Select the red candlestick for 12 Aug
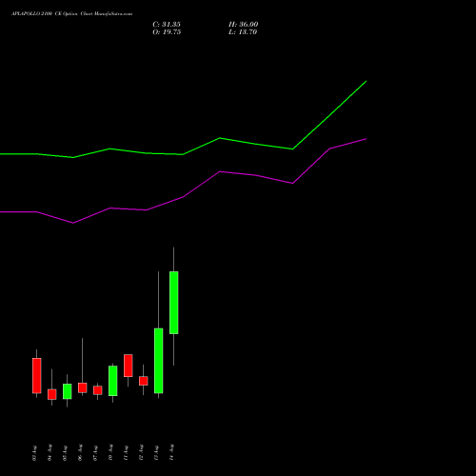This screenshot has width=476, height=476. 144,381
